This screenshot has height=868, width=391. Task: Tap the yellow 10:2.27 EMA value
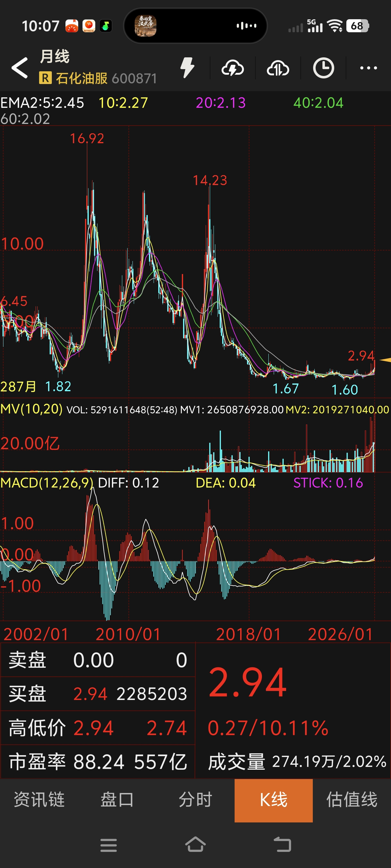point(123,103)
